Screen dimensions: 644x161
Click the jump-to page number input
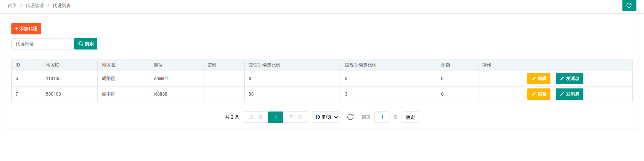click(x=381, y=117)
